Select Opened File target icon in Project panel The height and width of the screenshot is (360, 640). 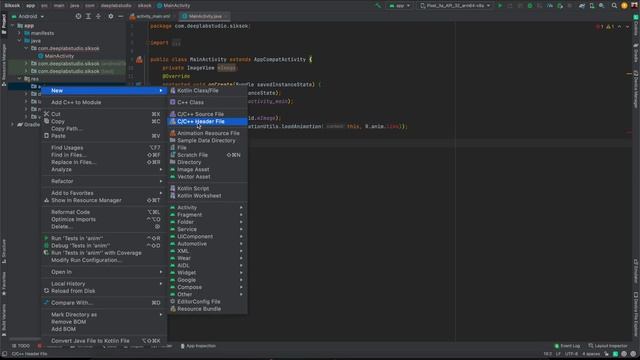[x=78, y=16]
